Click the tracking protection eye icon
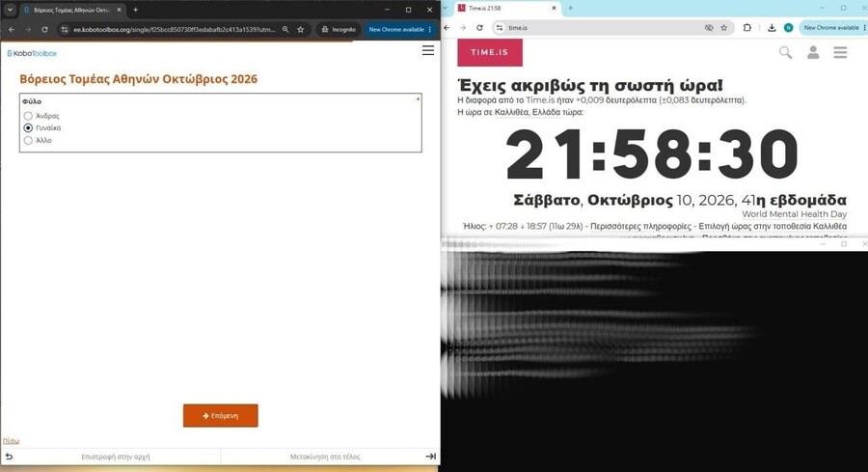 (x=709, y=28)
